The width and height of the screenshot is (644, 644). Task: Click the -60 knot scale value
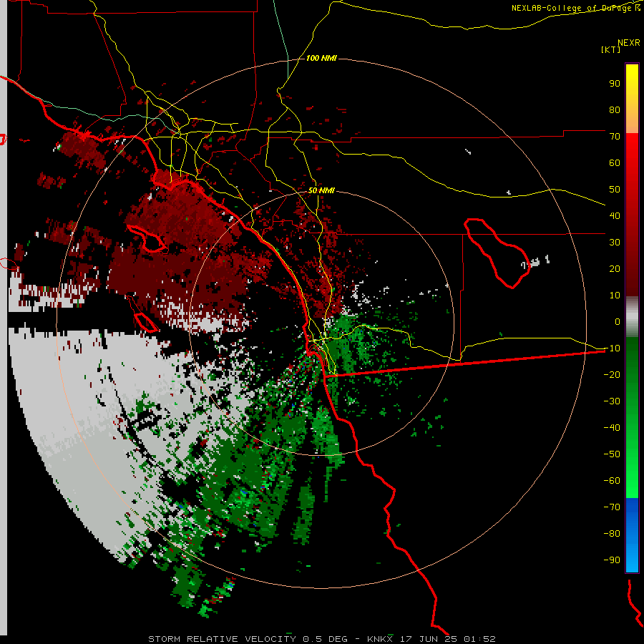click(x=612, y=481)
